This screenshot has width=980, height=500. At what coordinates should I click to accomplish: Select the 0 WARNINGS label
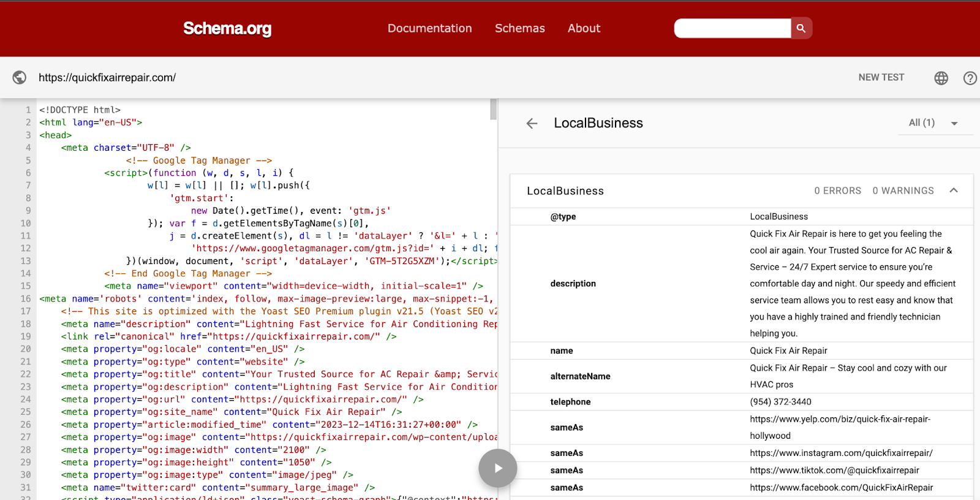click(x=903, y=191)
